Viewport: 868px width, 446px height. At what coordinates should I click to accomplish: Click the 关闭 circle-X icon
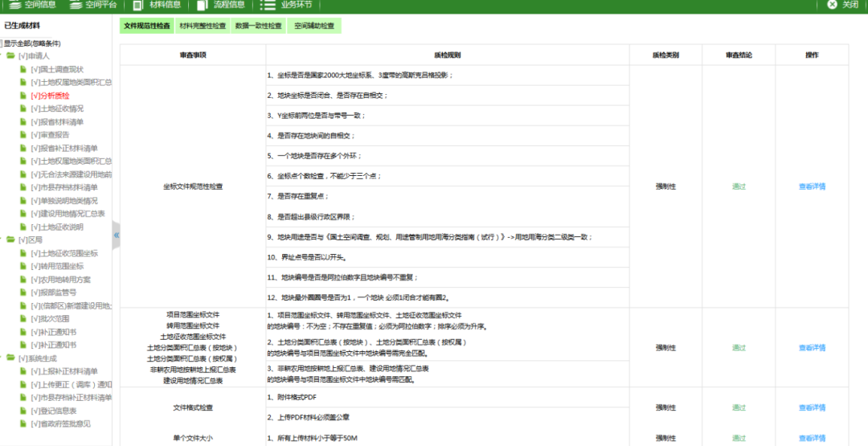[832, 5]
